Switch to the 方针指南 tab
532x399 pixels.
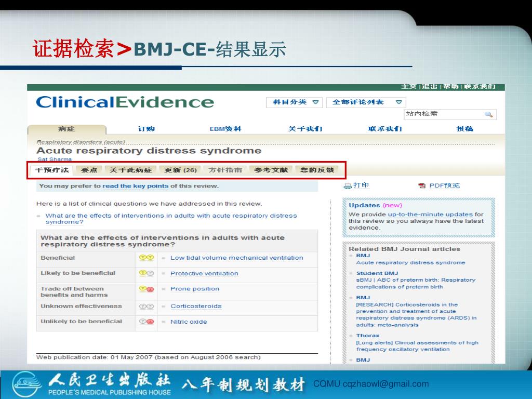click(x=225, y=170)
